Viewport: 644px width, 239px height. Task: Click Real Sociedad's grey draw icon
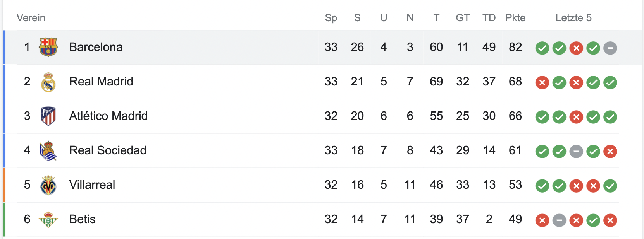pos(576,151)
